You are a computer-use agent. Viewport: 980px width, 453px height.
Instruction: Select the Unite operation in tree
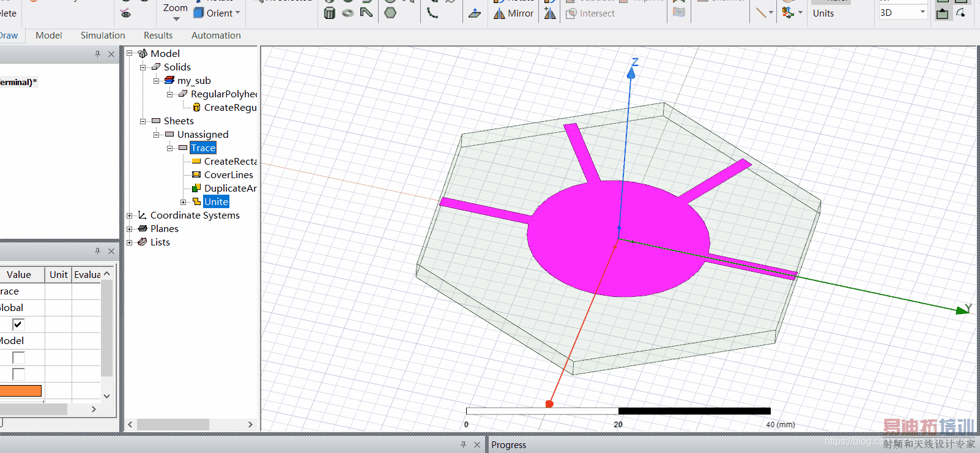point(216,202)
